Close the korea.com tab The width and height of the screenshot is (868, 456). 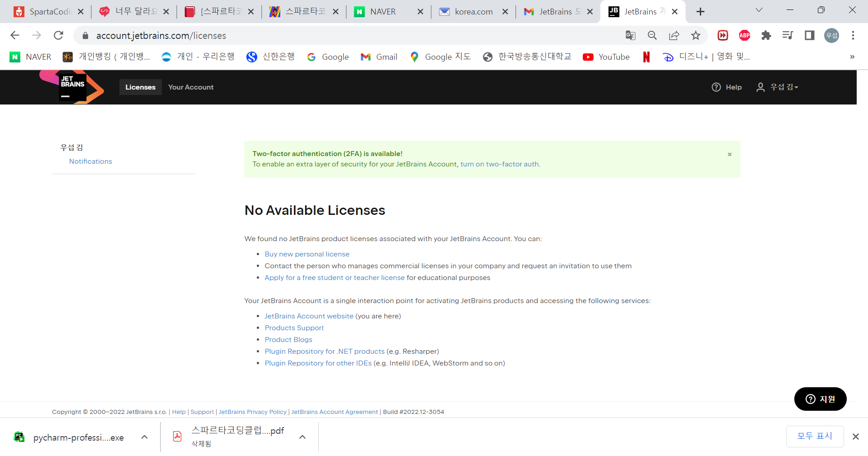click(505, 12)
